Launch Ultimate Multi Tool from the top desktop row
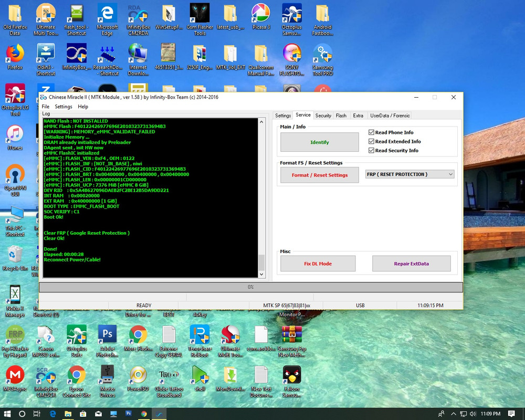 coord(46,19)
